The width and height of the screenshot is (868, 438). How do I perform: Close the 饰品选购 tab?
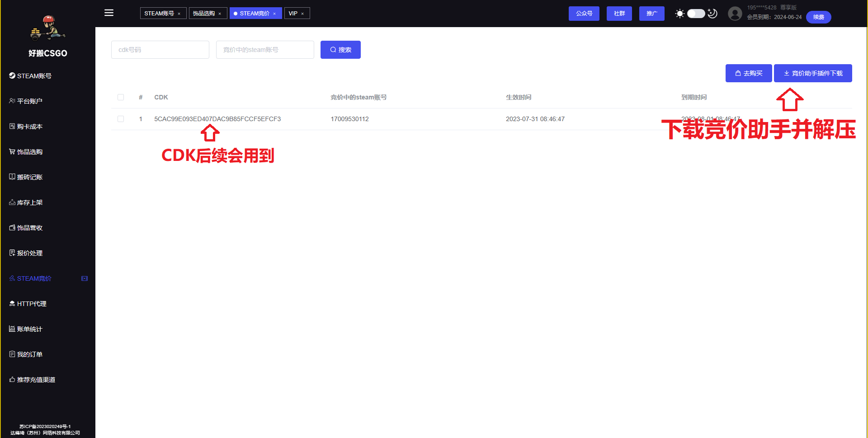[220, 14]
